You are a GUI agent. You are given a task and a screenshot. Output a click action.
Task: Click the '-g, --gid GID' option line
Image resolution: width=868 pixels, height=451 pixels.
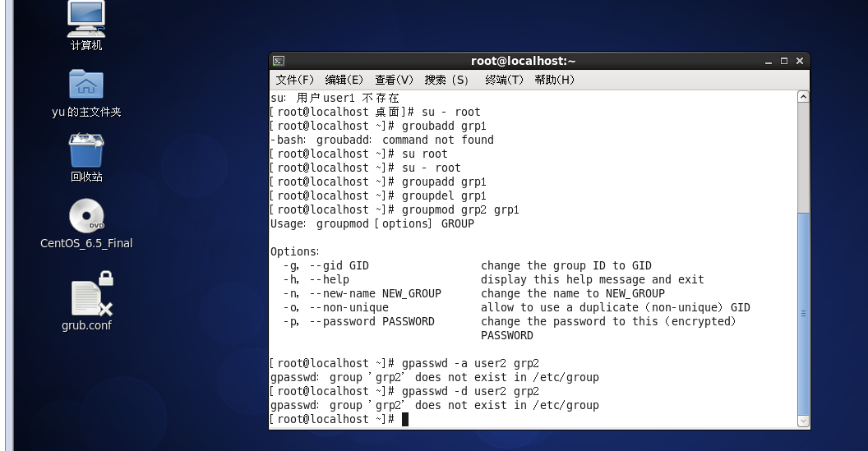[467, 265]
